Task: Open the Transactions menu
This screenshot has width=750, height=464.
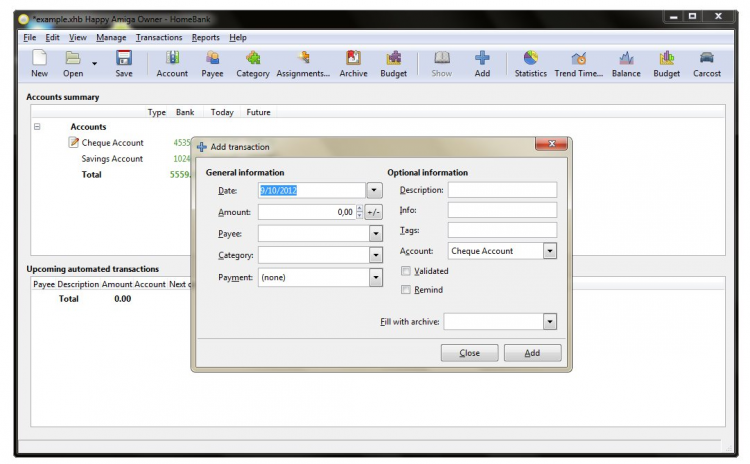Action: click(x=159, y=37)
